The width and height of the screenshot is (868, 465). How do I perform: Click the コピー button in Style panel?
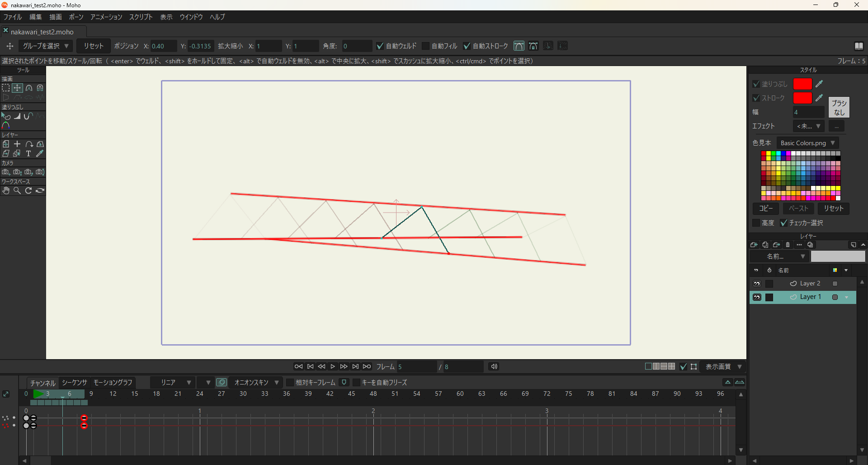[766, 209]
